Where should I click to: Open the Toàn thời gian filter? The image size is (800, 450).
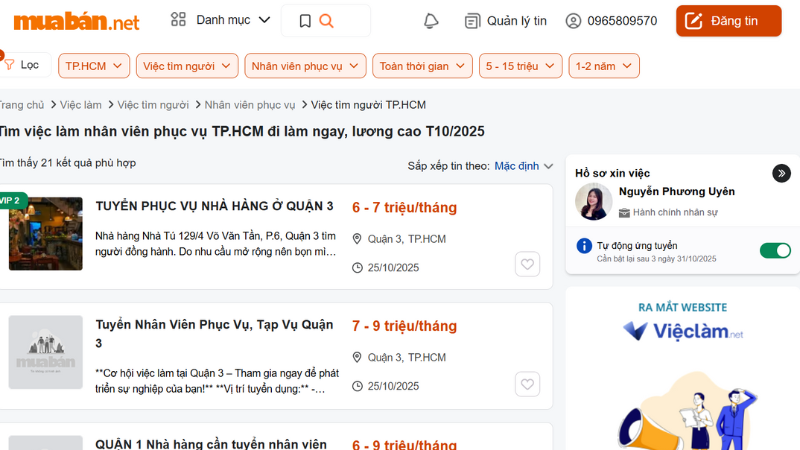pos(422,66)
